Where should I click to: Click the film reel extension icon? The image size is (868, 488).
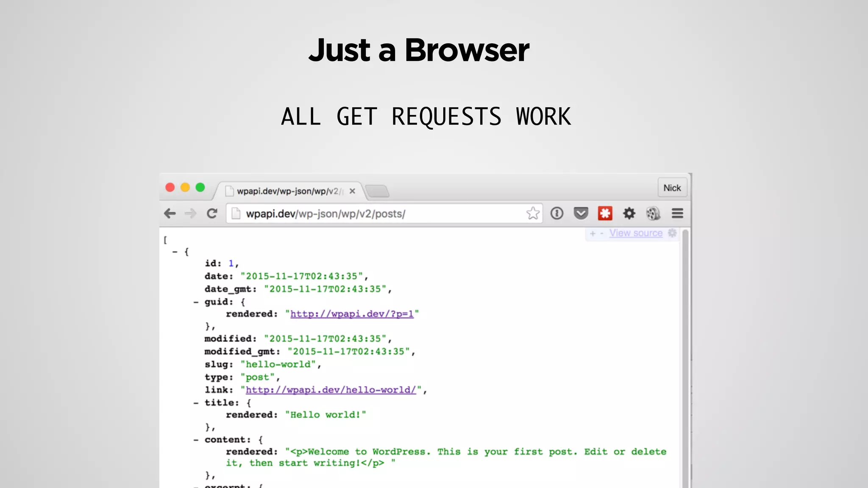tap(653, 213)
